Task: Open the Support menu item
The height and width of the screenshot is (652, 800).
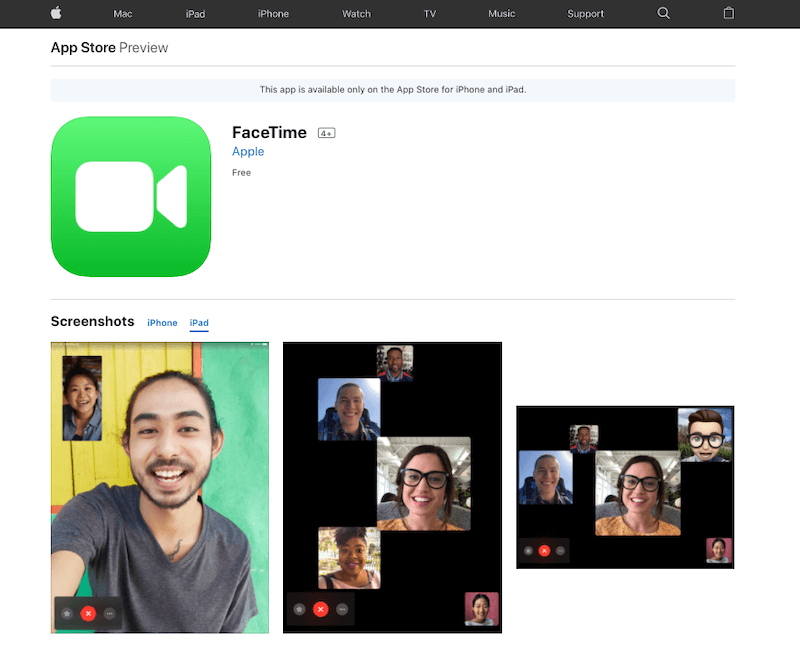Action: [585, 14]
